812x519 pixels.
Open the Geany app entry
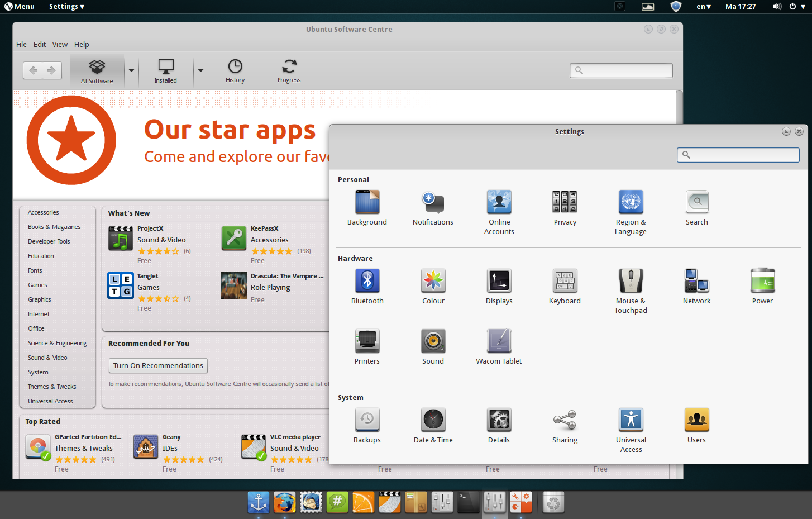point(178,453)
